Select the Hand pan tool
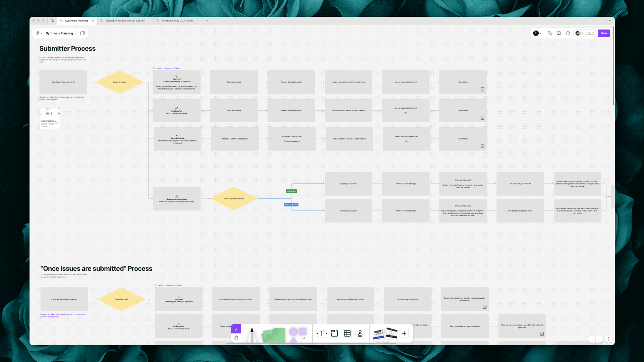The height and width of the screenshot is (362, 644). tap(236, 338)
